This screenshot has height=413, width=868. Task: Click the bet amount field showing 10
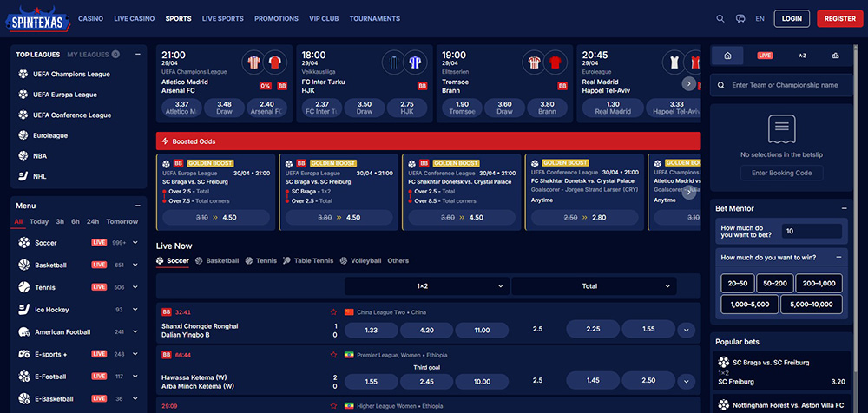(x=812, y=231)
